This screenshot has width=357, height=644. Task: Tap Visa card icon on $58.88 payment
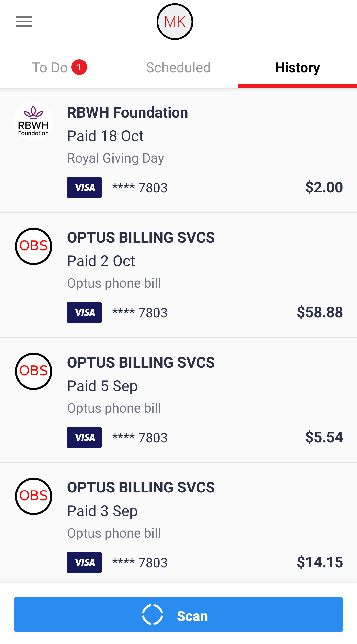pyautogui.click(x=84, y=312)
